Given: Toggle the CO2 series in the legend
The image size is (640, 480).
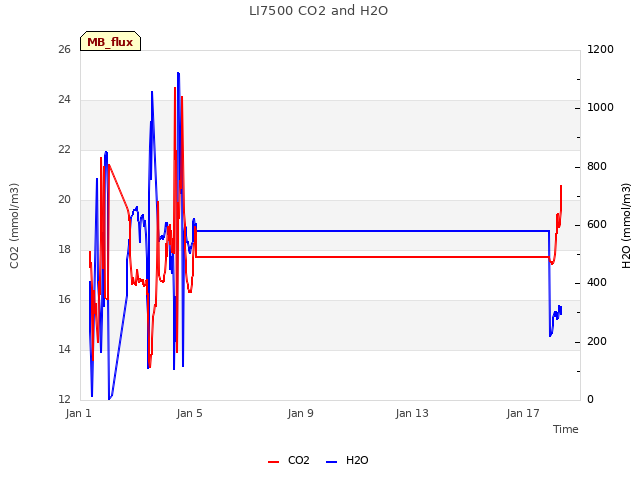Looking at the screenshot, I should (289, 460).
